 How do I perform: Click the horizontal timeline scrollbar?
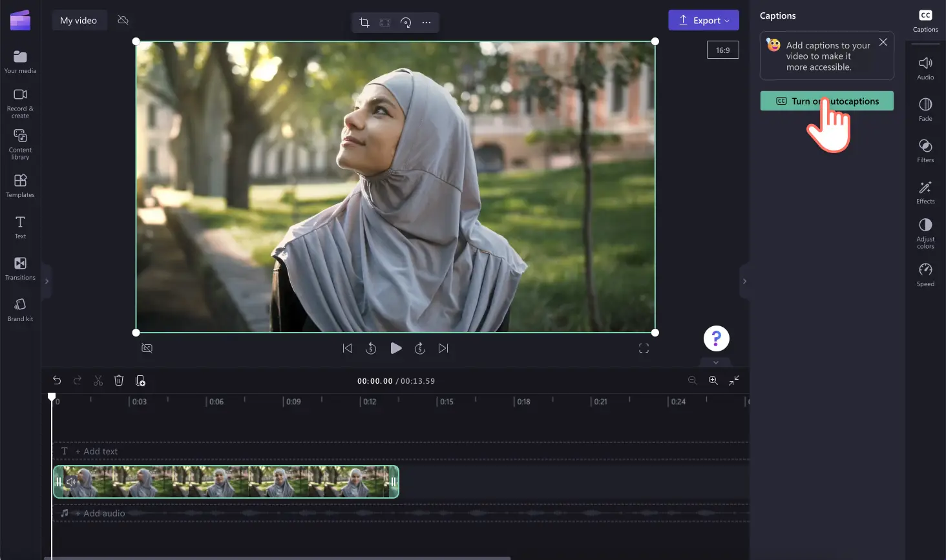click(277, 558)
